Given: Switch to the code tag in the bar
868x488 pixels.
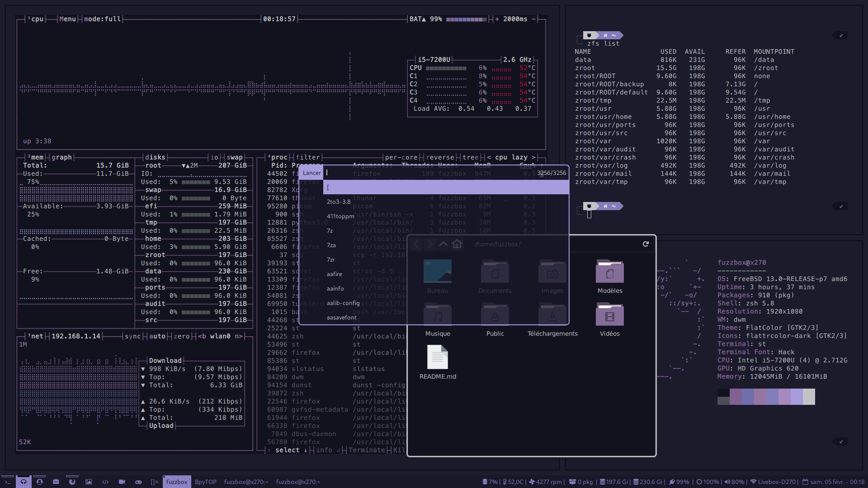Looking at the screenshot, I should click(x=105, y=482).
